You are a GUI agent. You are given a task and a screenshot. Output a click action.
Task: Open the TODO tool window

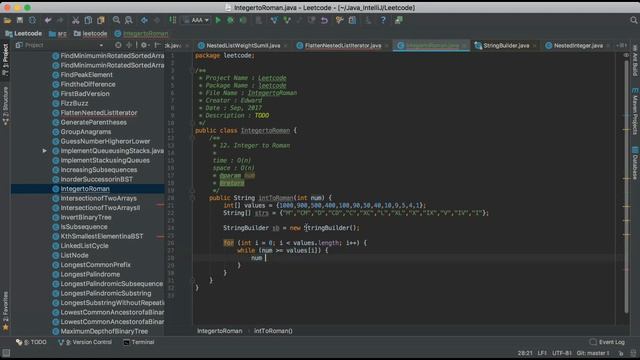(x=31, y=342)
